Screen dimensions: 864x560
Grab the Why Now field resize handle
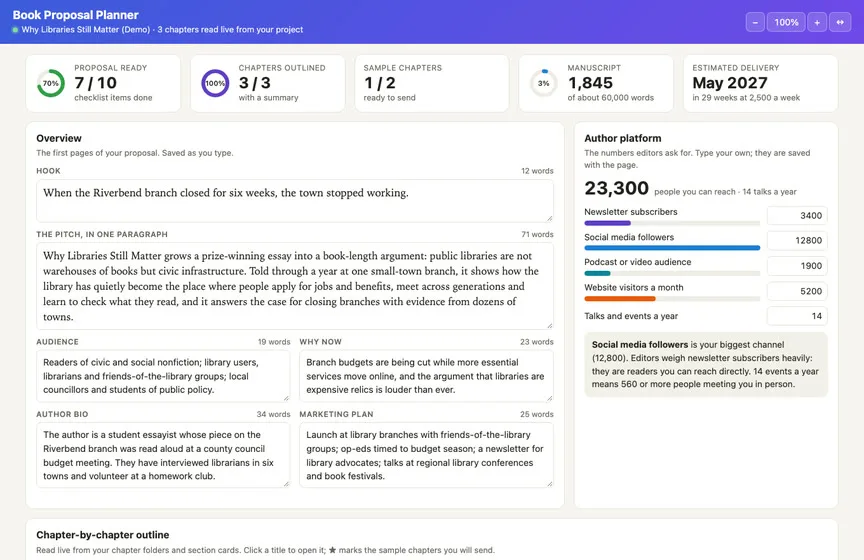(549, 398)
